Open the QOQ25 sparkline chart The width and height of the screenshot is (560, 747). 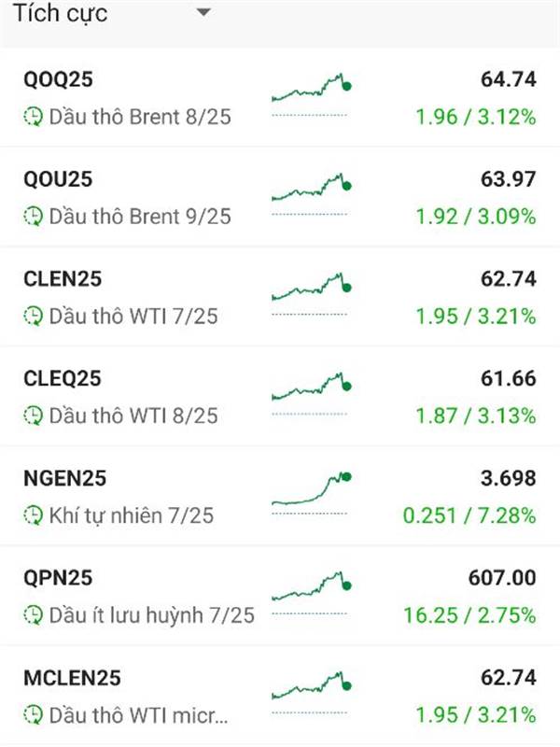(x=312, y=94)
